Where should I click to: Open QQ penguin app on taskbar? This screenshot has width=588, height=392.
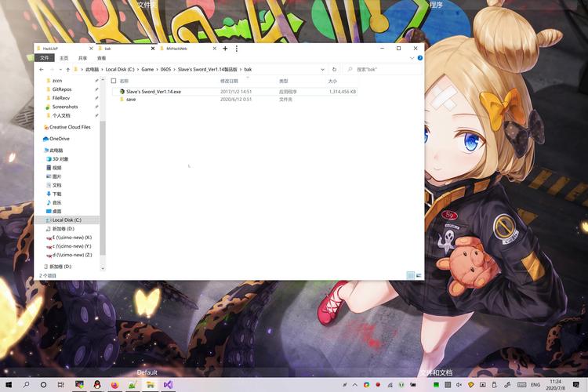tap(97, 384)
